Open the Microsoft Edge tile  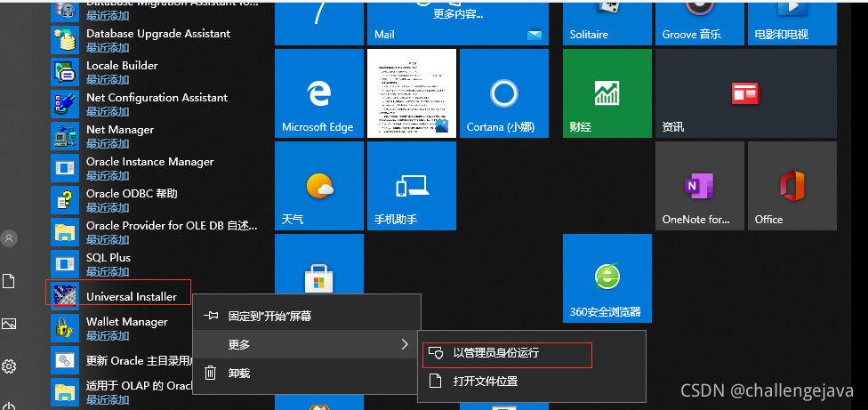(319, 93)
